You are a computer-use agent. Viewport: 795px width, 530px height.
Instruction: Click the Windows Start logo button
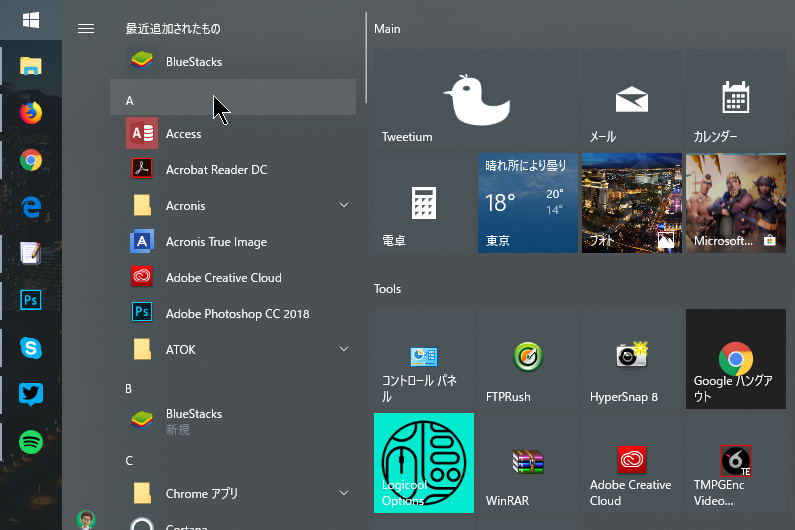(x=31, y=20)
